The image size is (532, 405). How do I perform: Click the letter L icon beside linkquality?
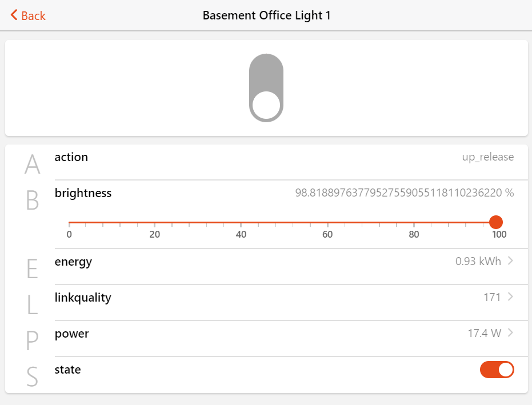(x=33, y=306)
